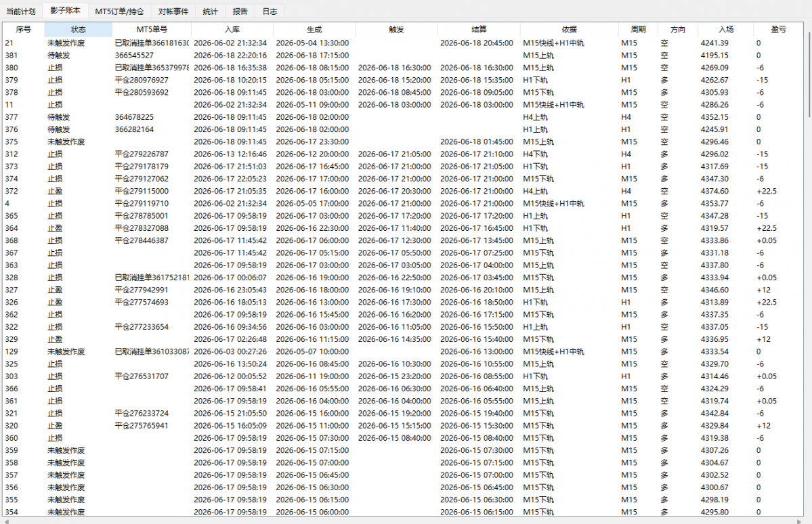Image resolution: width=812 pixels, height=524 pixels.
Task: Sort by the 入场 column header
Action: (725, 30)
